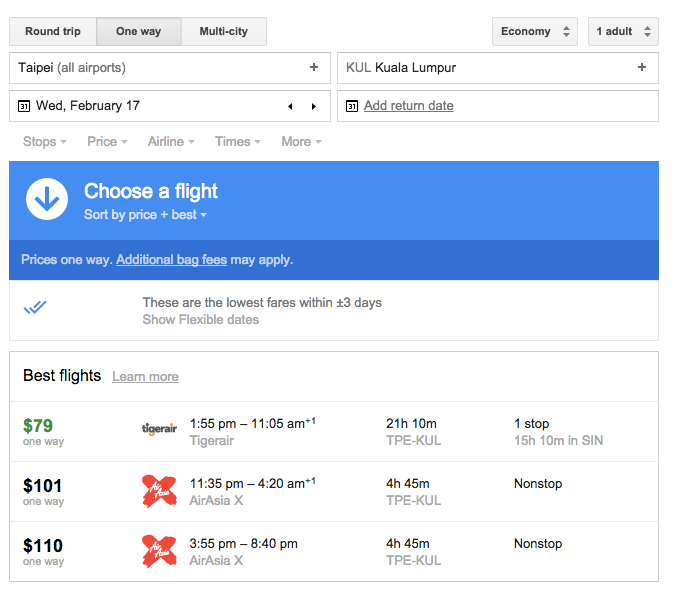Click Show Flexible dates

[x=200, y=320]
